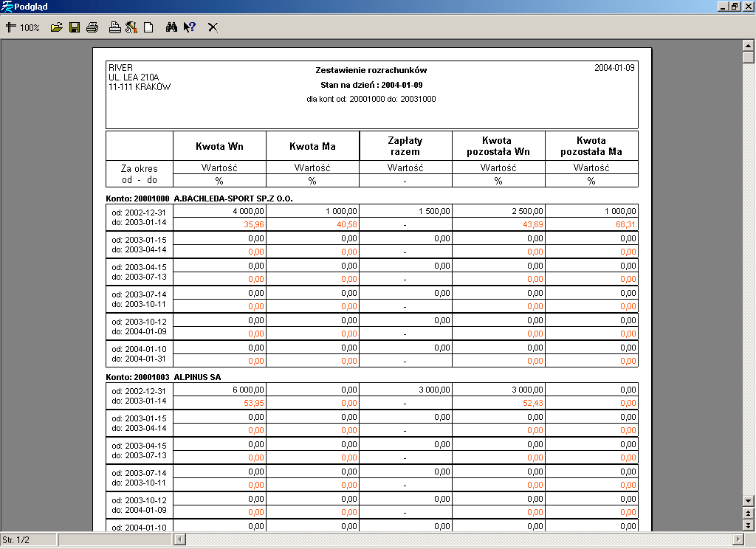Activate the What's This help cursor icon

click(x=189, y=27)
